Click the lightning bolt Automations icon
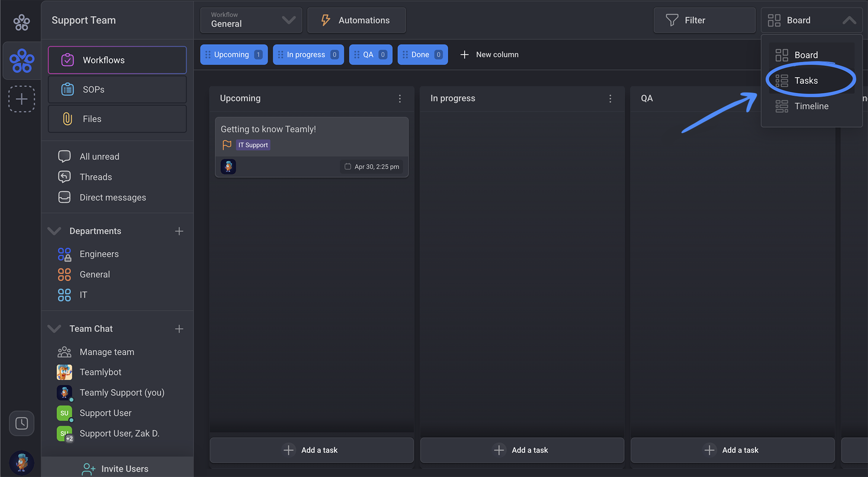This screenshot has height=477, width=868. tap(325, 20)
